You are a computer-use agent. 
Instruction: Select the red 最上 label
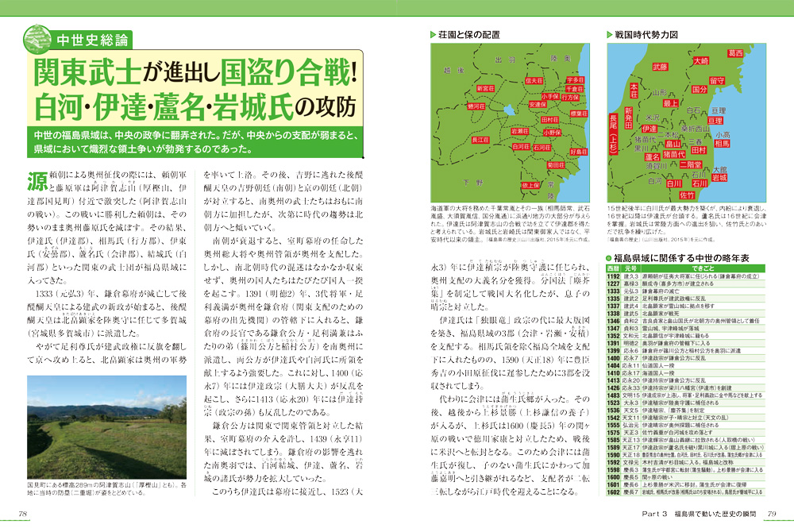click(x=670, y=103)
